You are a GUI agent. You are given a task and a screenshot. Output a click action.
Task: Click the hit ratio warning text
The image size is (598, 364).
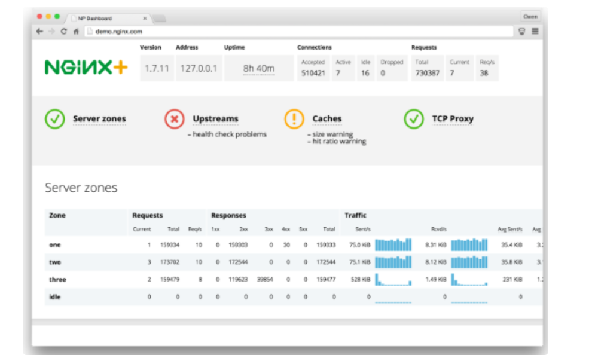click(339, 142)
